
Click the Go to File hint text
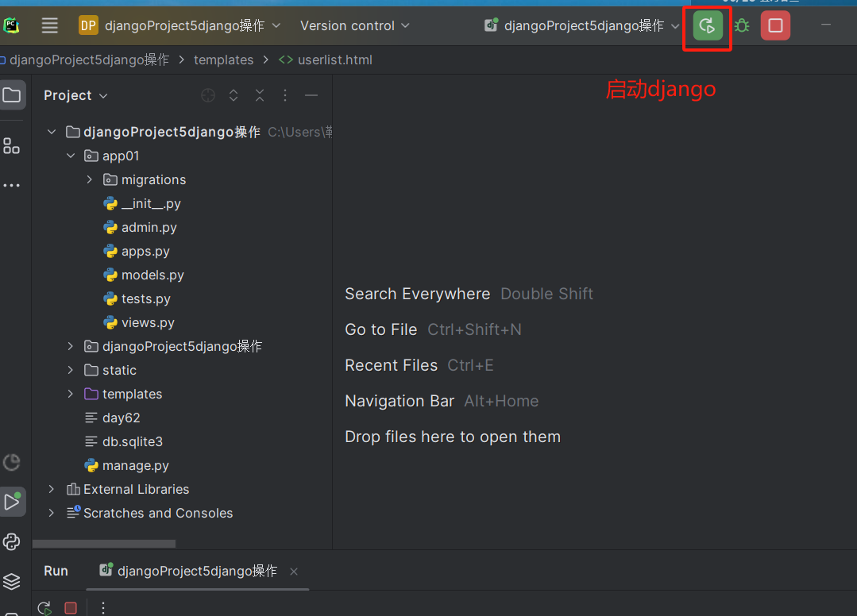click(x=381, y=329)
